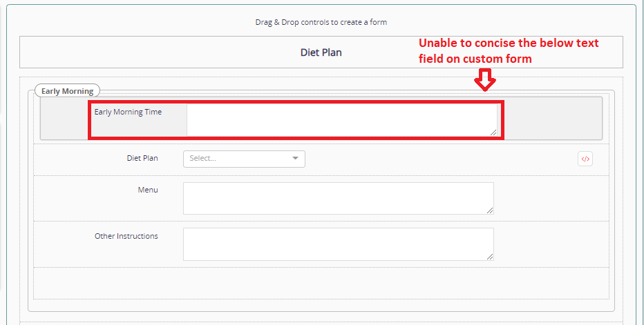Select the Early Morning Time field label
Viewport: 644px width, 325px height.
(x=128, y=112)
